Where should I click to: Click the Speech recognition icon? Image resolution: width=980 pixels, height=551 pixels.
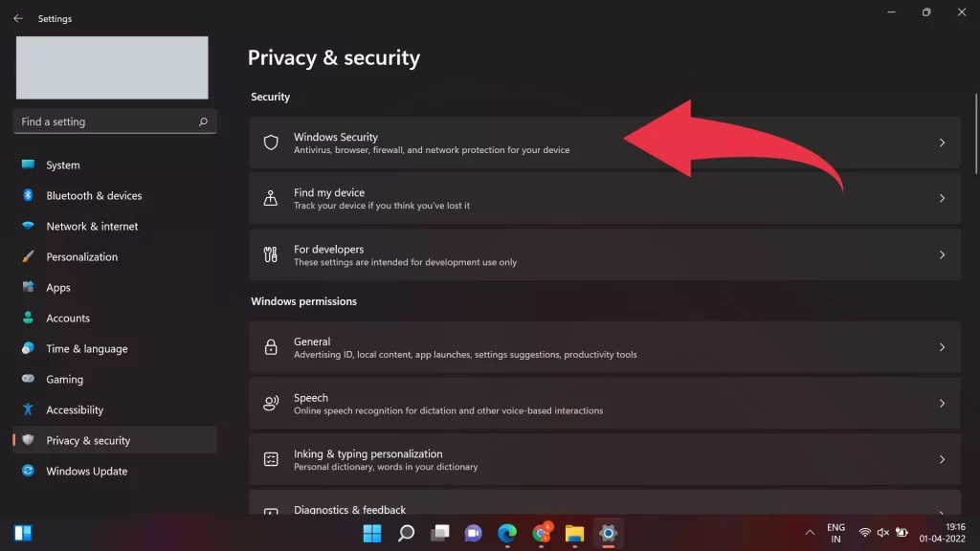pos(271,403)
